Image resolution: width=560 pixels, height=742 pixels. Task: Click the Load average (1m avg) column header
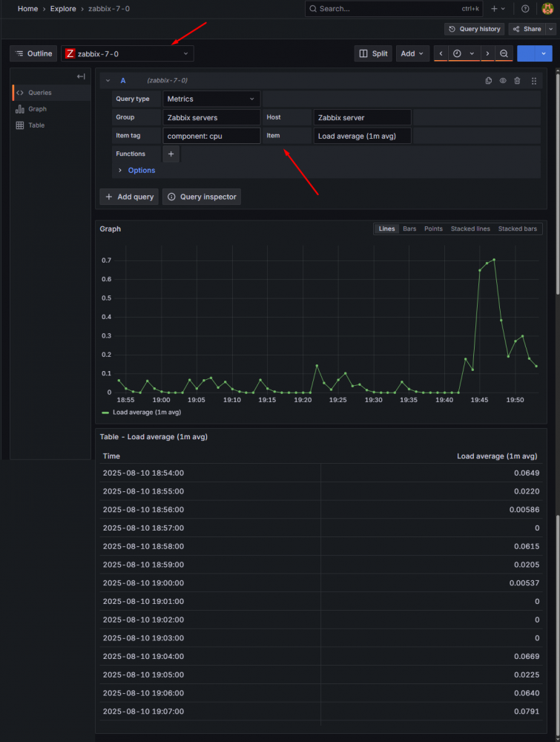click(497, 456)
